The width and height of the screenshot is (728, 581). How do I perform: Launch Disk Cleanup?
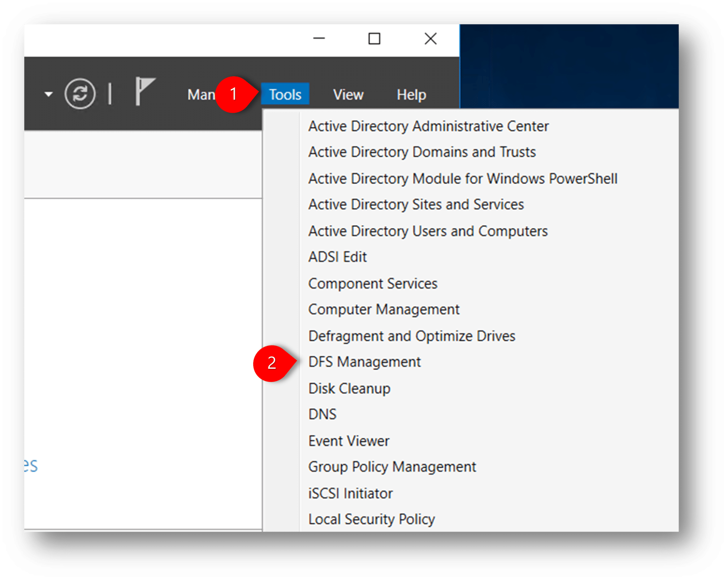[349, 388]
